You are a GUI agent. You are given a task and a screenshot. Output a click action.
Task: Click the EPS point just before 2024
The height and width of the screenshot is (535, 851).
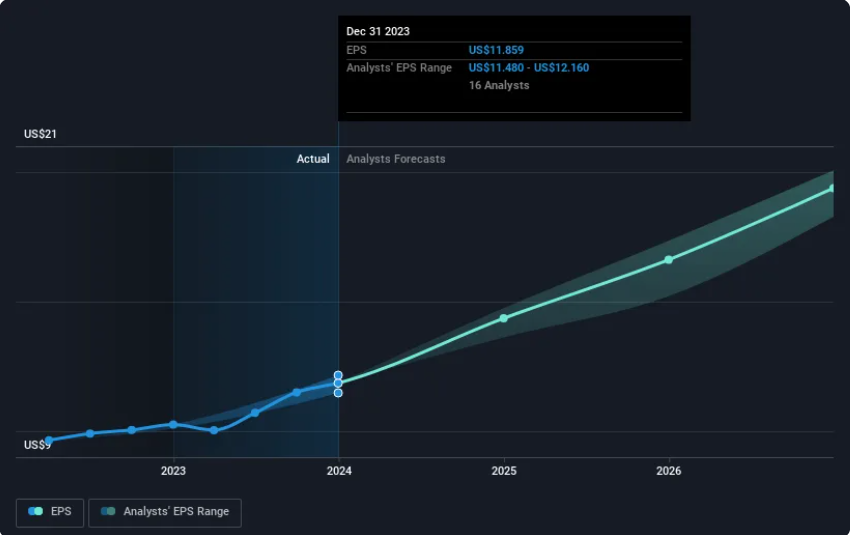coord(296,392)
